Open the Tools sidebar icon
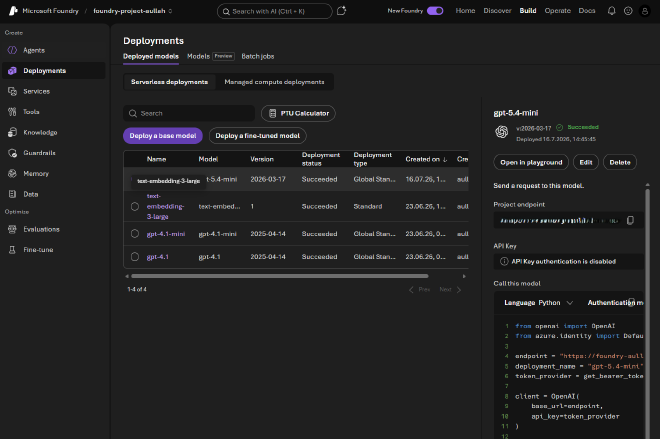660x439 pixels. pyautogui.click(x=12, y=112)
